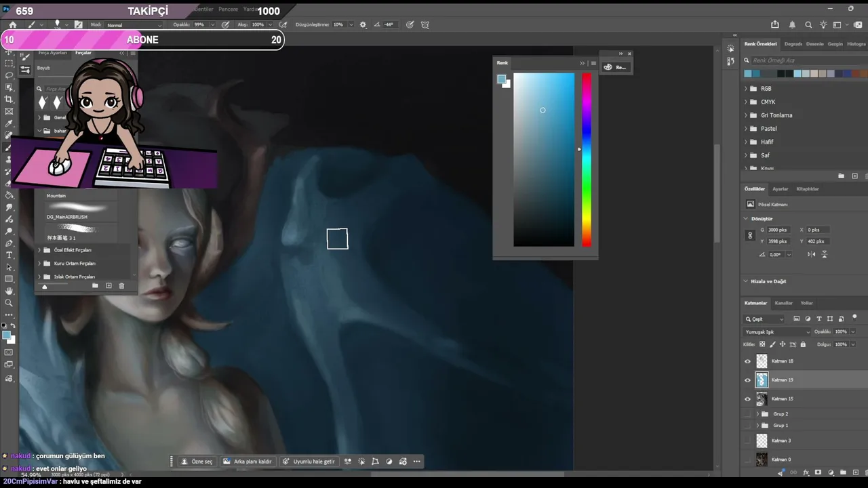Click the Özne seç button
The image size is (868, 488).
tap(197, 462)
